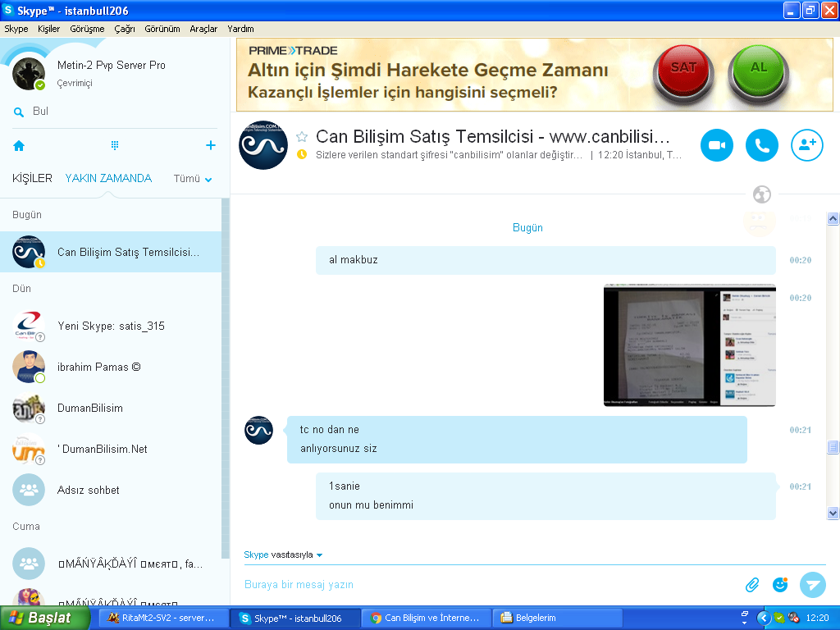This screenshot has height=630, width=840.
Task: Open 'Skype vasıtasıyla' dropdown
Action: coord(283,555)
